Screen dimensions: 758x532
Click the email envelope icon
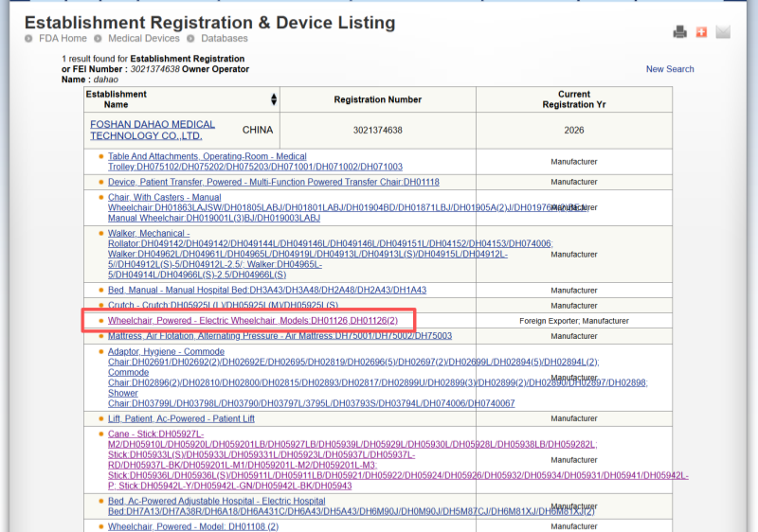click(x=723, y=32)
